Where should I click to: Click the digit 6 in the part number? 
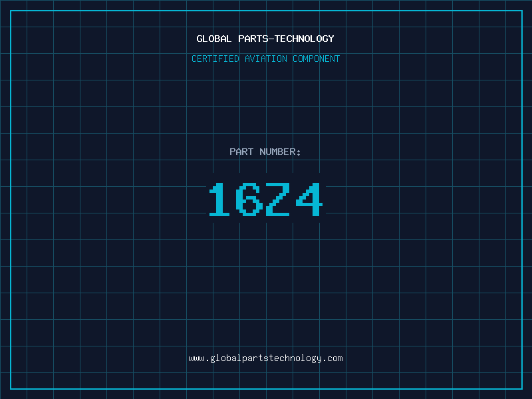(x=250, y=199)
